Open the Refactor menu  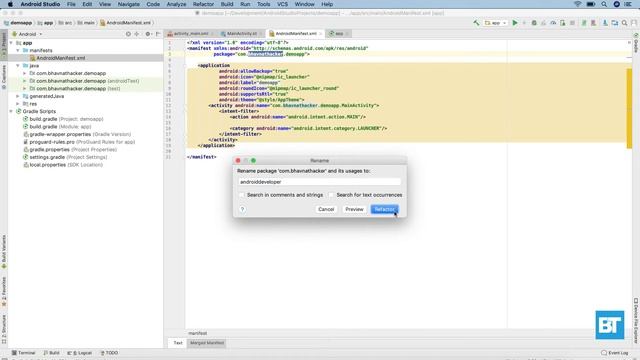pyautogui.click(x=203, y=4)
